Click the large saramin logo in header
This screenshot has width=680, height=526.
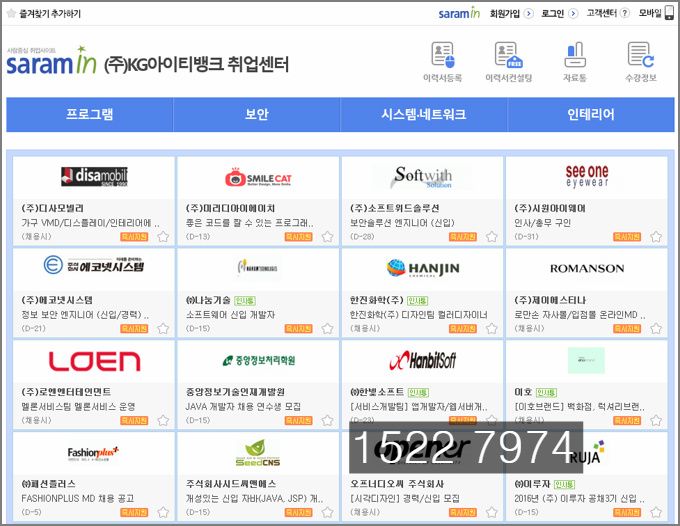coord(51,61)
